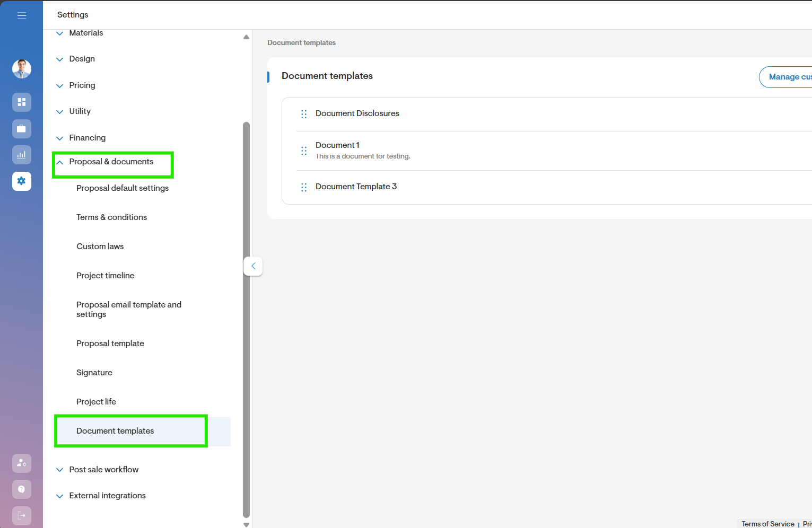Open the Terms of Service link
The height and width of the screenshot is (528, 812).
(767, 524)
